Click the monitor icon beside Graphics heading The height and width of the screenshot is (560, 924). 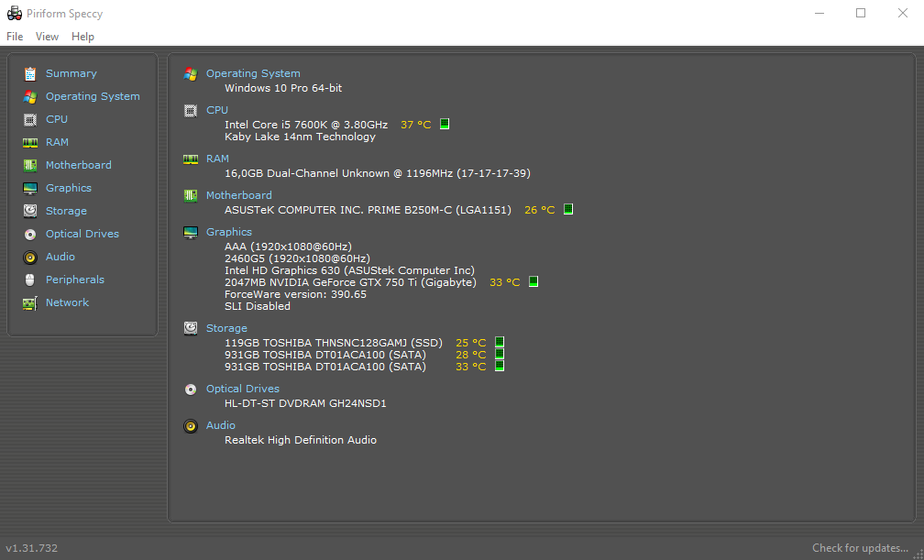191,232
